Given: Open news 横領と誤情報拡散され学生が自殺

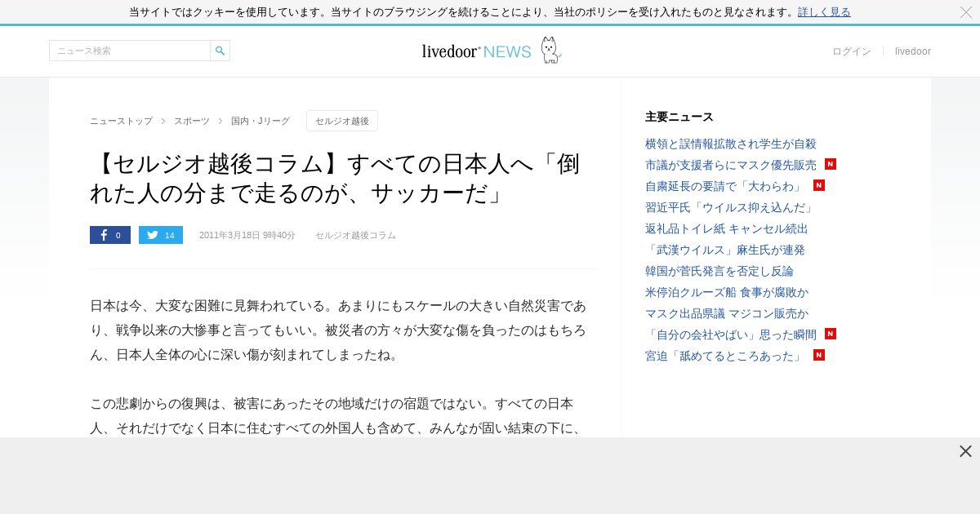Looking at the screenshot, I should pyautogui.click(x=731, y=144).
